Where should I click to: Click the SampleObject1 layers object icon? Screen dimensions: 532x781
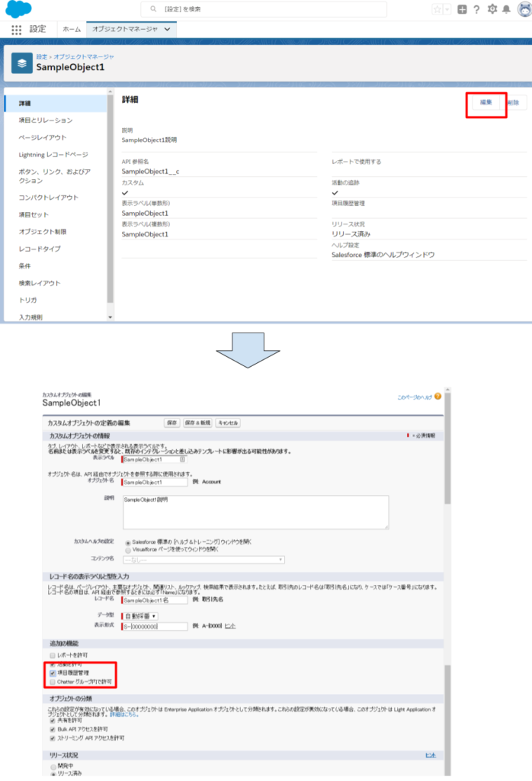tap(22, 63)
